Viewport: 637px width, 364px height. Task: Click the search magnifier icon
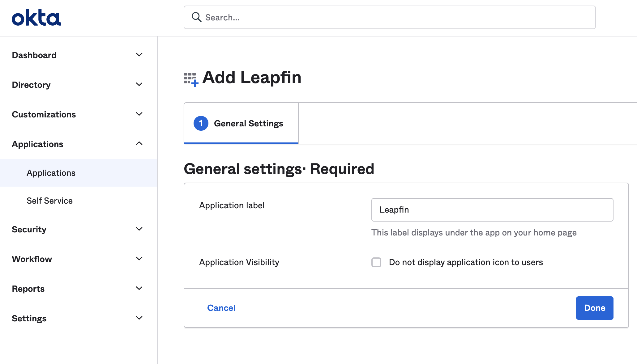[x=196, y=17]
